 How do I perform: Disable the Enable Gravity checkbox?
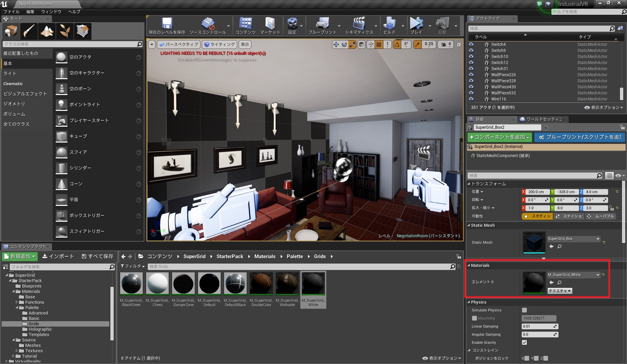coord(524,342)
